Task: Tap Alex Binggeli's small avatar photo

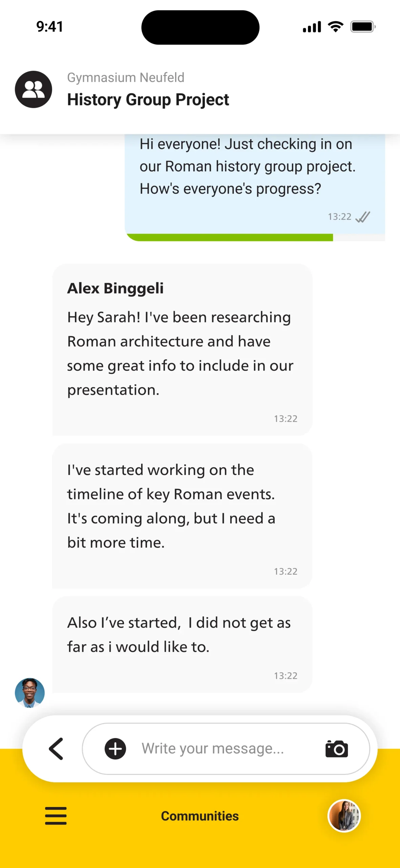Action: 30,693
